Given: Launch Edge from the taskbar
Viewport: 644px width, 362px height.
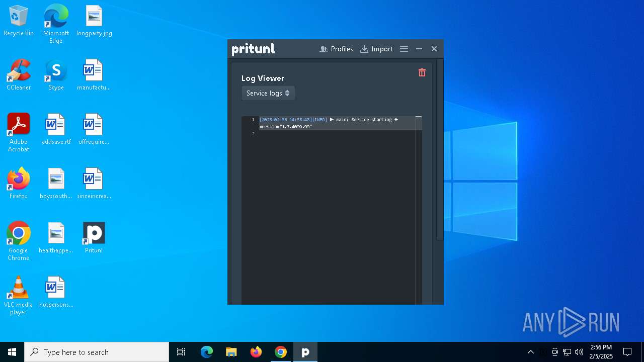Looking at the screenshot, I should coord(207,352).
